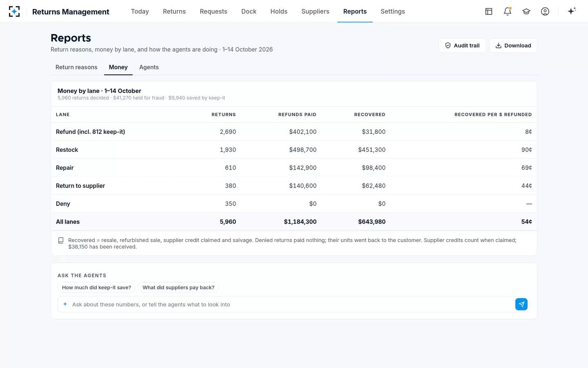Select the Repair lane name

pyautogui.click(x=65, y=168)
